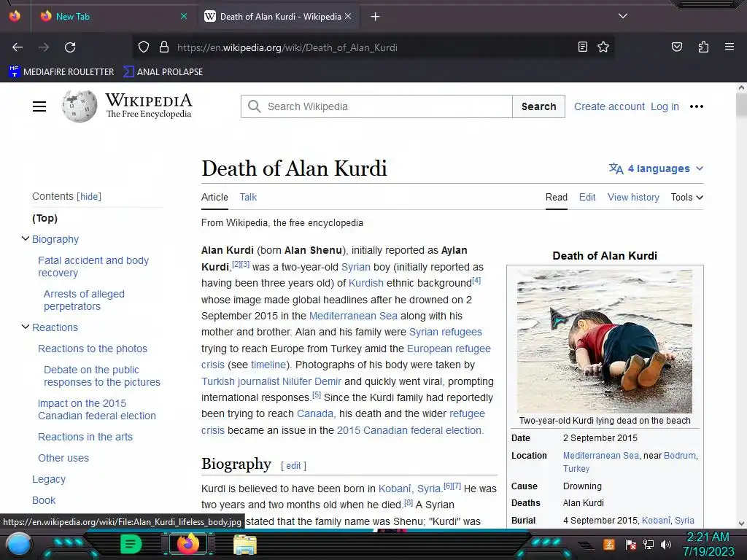This screenshot has height=560, width=747.
Task: Open the green notes app on taskbar
Action: tap(131, 544)
